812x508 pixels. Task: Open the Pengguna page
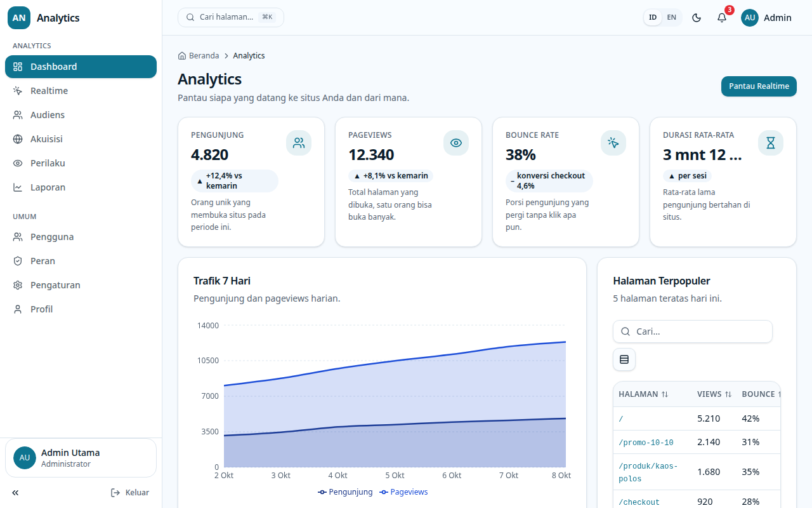(81, 237)
